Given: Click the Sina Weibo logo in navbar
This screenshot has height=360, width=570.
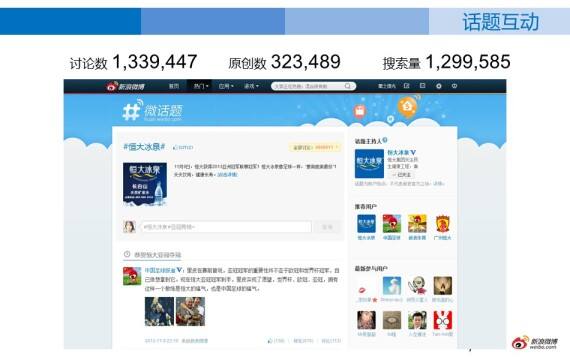Looking at the screenshot, I should click(125, 86).
